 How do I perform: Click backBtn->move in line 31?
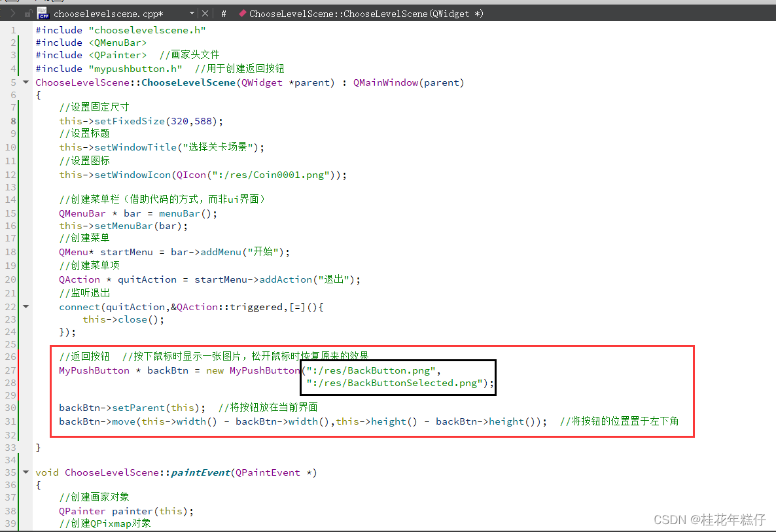pos(97,421)
